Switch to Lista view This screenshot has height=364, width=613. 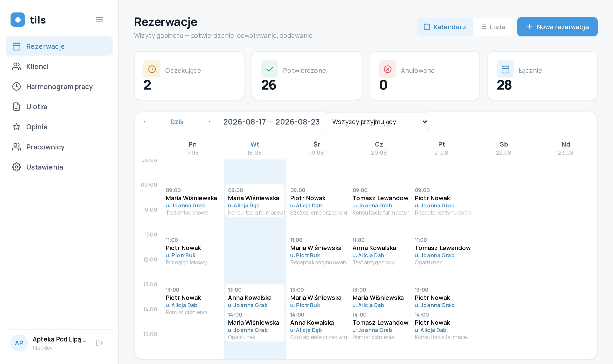pos(493,27)
